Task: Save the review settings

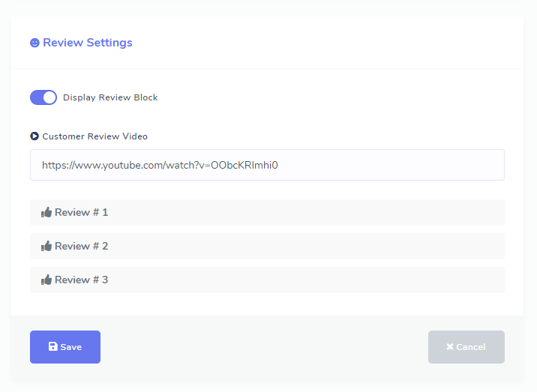Action: click(65, 347)
